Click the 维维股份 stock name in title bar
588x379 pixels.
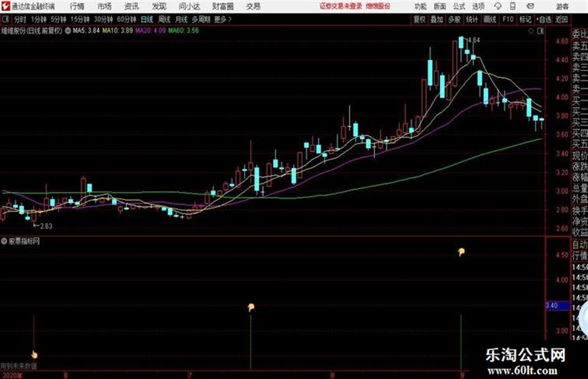378,6
